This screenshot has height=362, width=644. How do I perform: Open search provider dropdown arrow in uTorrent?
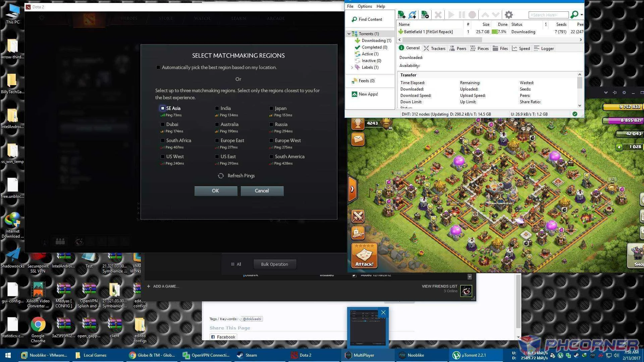(582, 15)
